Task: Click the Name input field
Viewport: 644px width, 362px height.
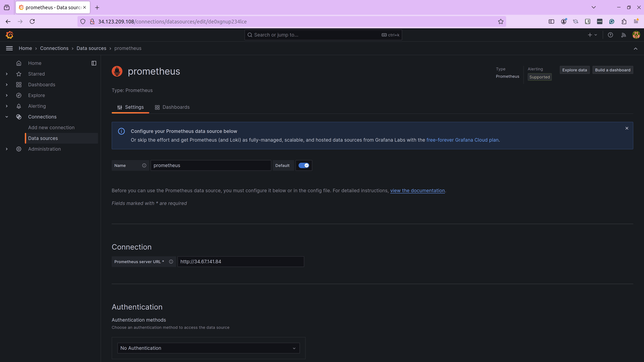Action: coord(211,165)
